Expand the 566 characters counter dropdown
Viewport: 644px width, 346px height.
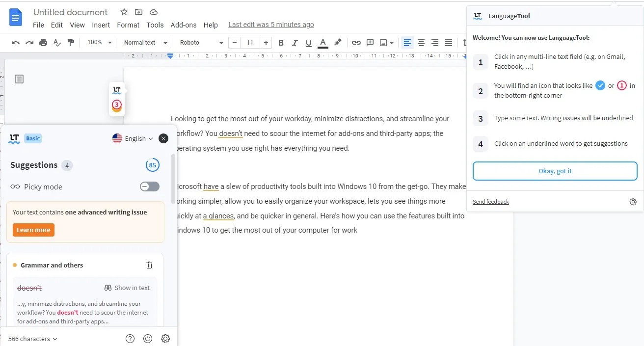tap(31, 338)
